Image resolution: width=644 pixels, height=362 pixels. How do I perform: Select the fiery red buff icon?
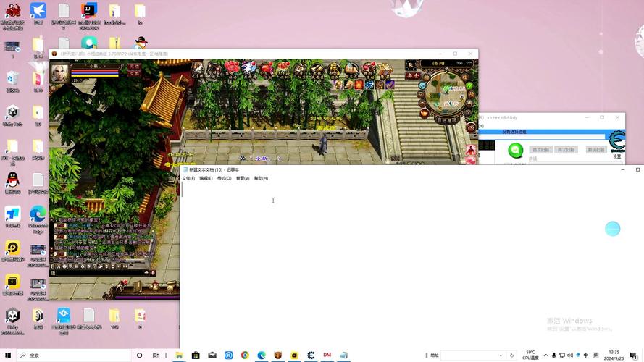click(x=359, y=85)
